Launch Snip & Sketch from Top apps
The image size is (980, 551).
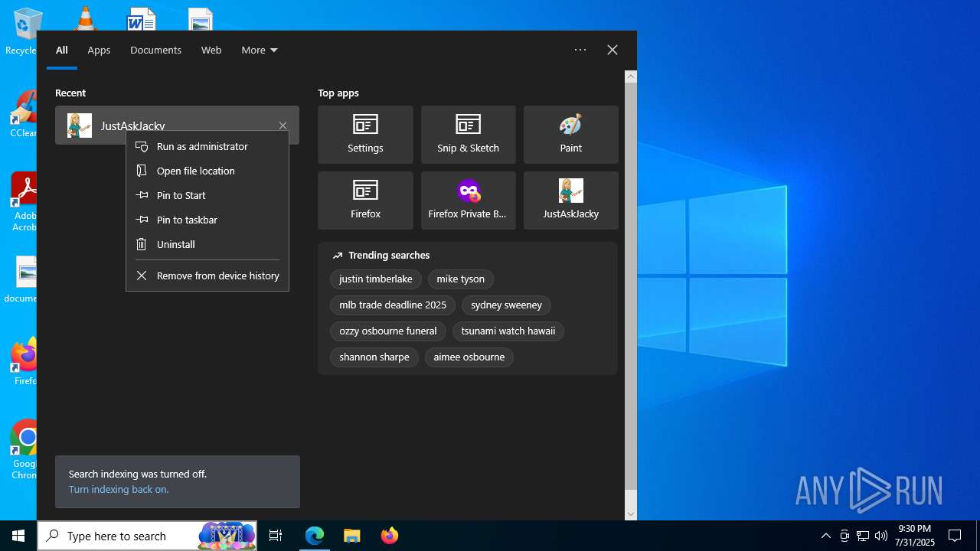(x=468, y=135)
